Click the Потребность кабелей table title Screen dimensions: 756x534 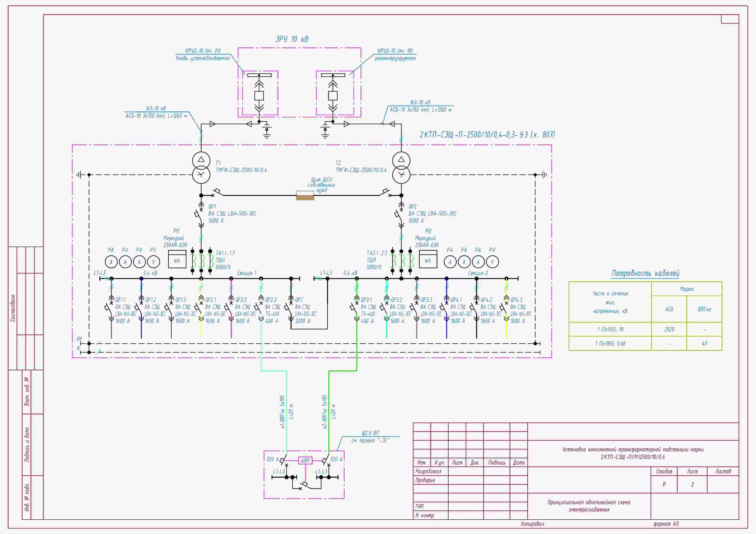(x=645, y=273)
